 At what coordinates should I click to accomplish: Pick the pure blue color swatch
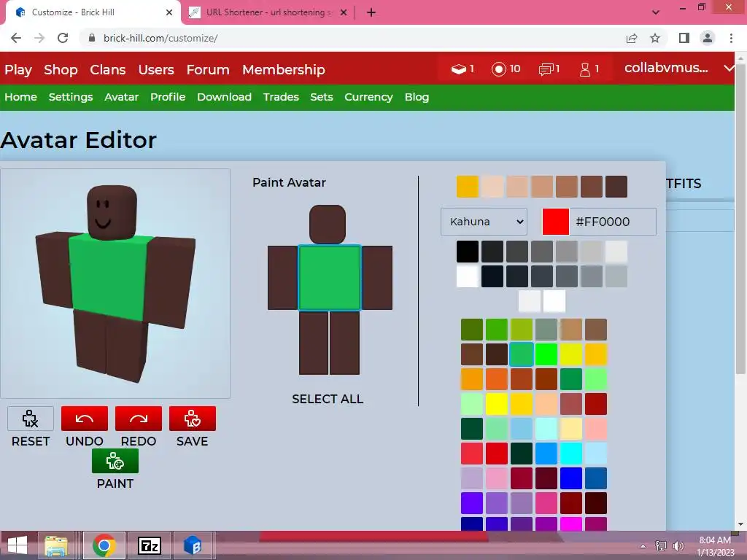570,478
